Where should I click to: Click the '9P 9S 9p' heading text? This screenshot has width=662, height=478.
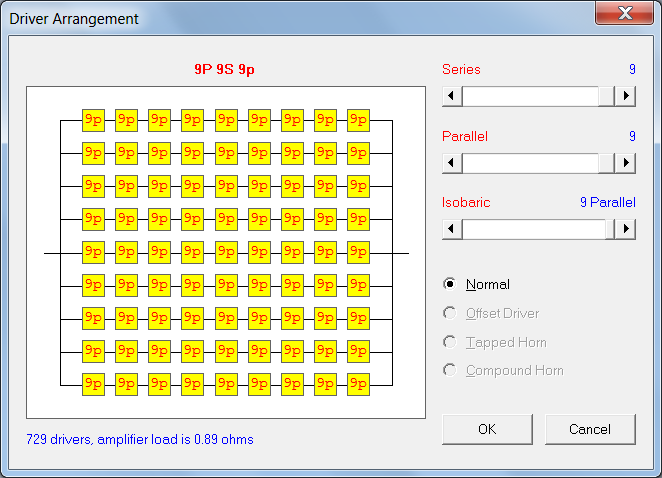224,69
